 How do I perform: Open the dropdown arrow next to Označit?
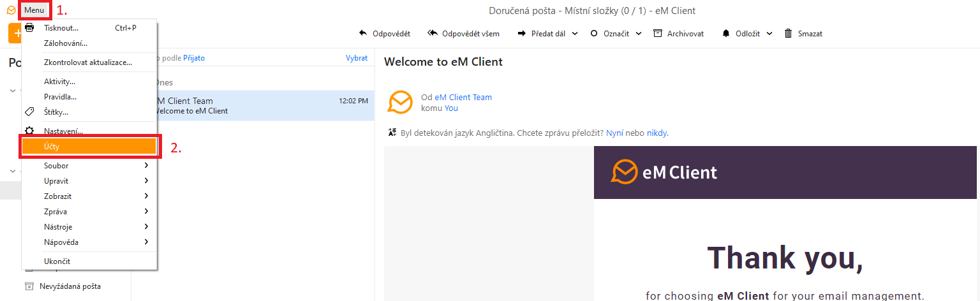639,34
